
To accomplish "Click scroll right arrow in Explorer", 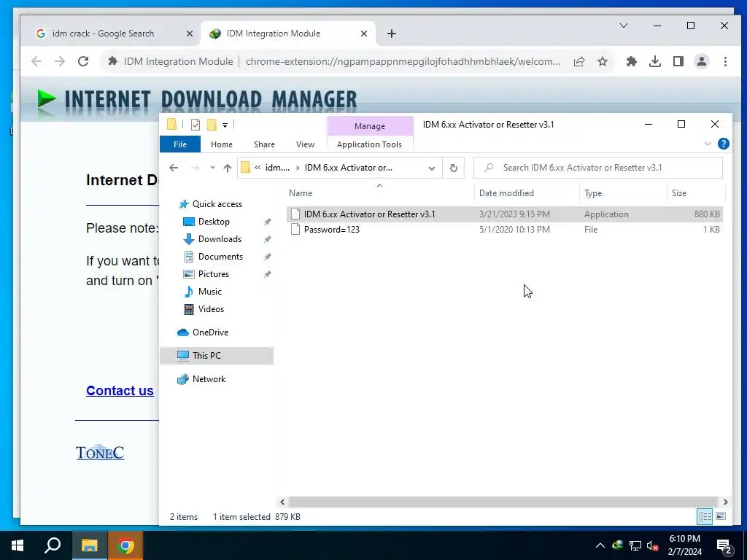I will pos(725,502).
